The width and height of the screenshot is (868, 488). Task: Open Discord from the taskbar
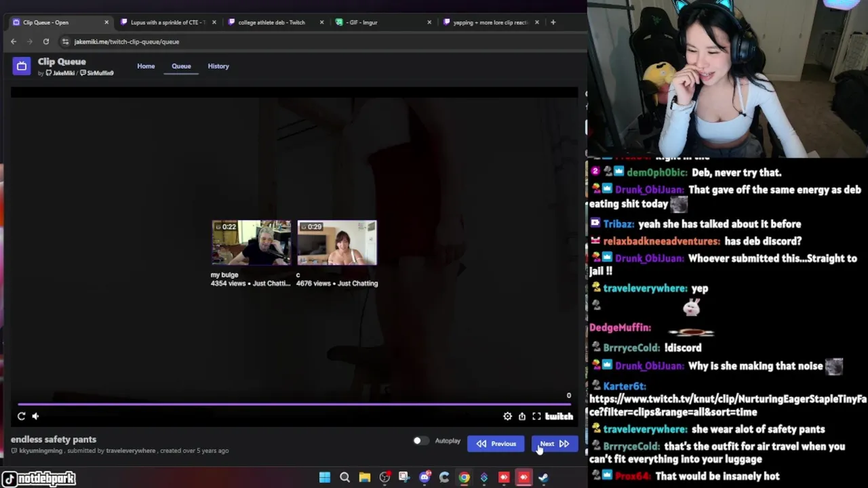click(x=425, y=477)
